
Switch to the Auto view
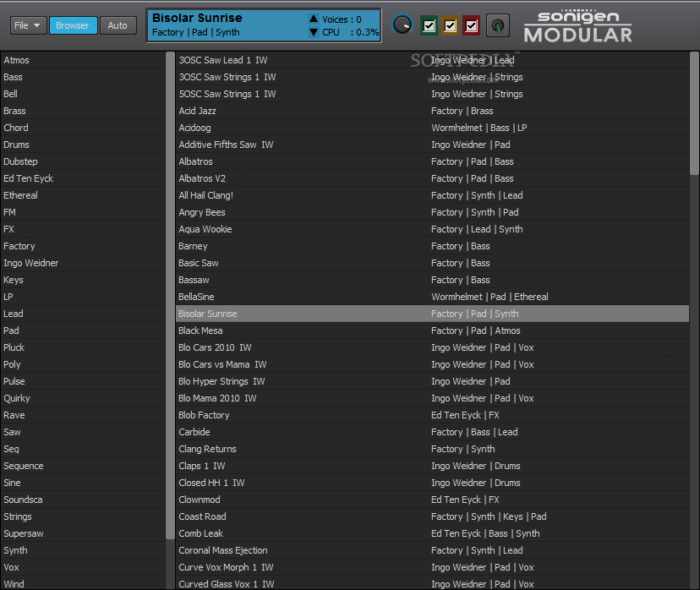tap(118, 25)
